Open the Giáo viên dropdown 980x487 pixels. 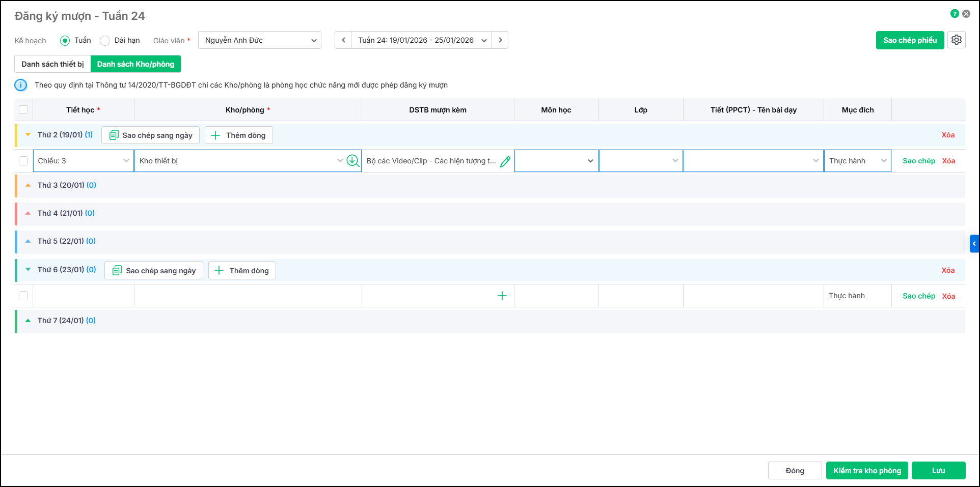pos(259,40)
